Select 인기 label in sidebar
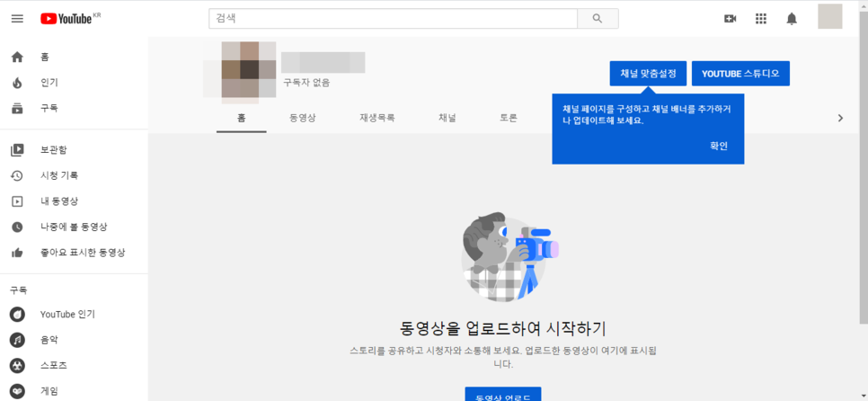Viewport: 868px width, 401px height. [x=49, y=83]
